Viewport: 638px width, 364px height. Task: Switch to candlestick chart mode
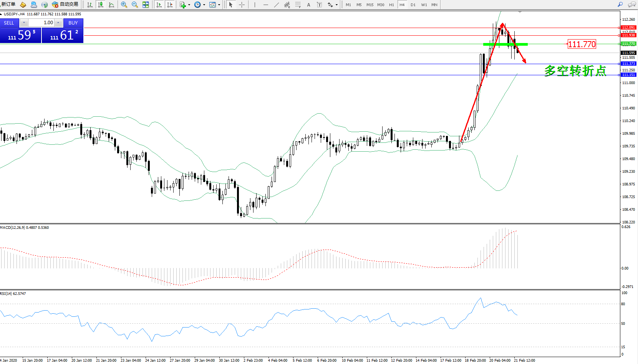101,5
